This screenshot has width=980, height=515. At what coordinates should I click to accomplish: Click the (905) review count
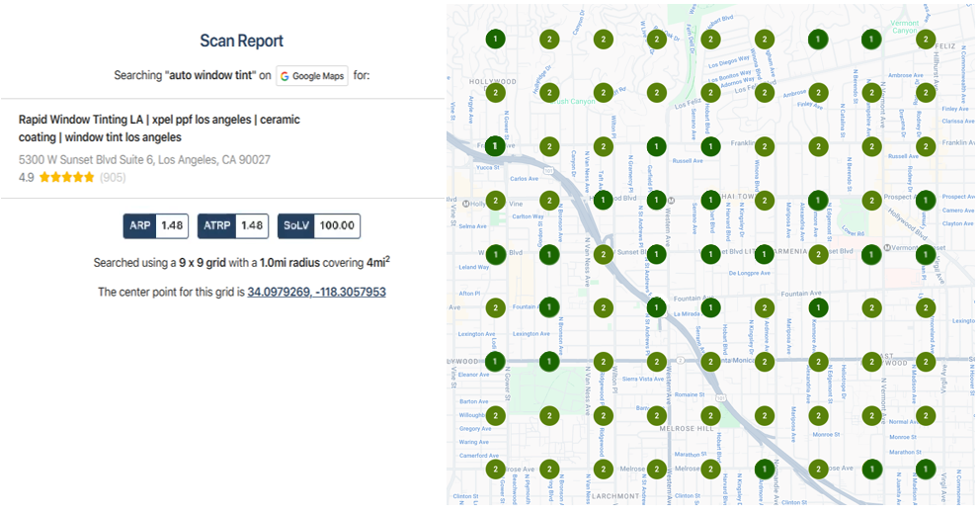point(113,178)
